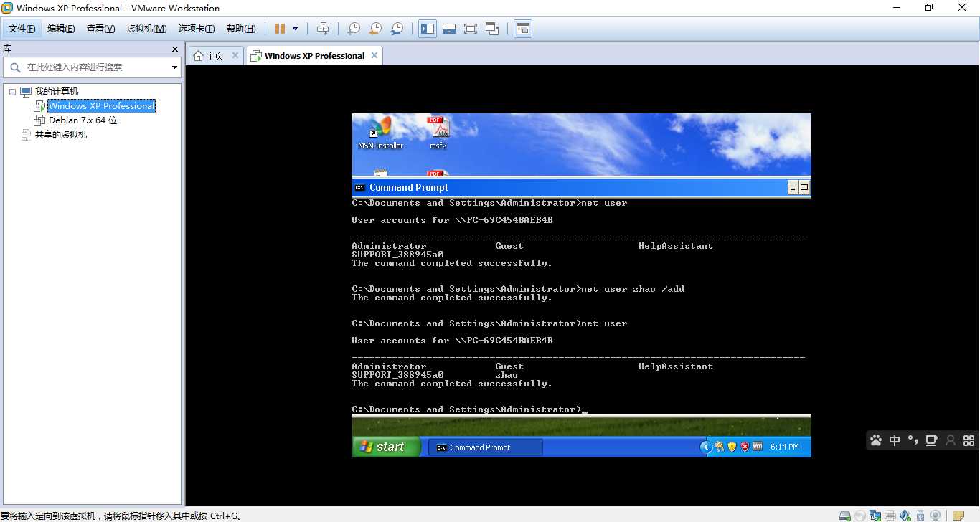The image size is (980, 522).
Task: Switch to Unity mode
Action: point(492,29)
